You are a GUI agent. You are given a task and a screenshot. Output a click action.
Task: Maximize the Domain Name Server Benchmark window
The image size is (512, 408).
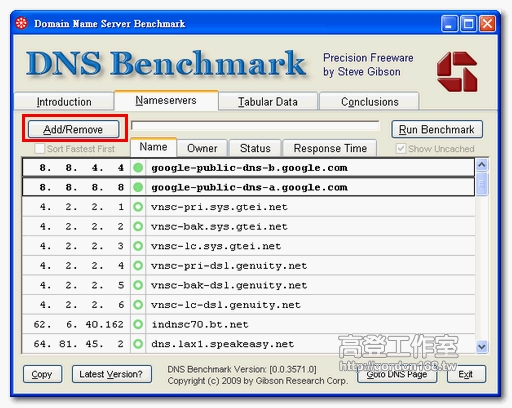(468, 24)
